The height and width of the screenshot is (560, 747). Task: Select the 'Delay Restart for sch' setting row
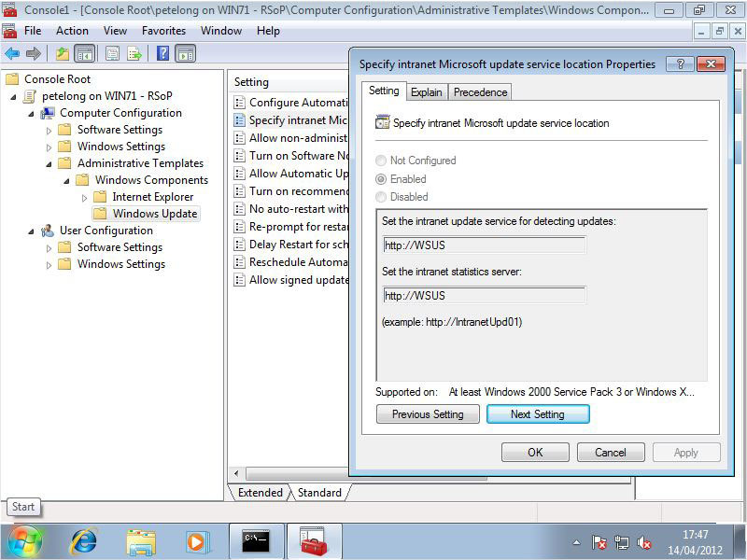(290, 245)
